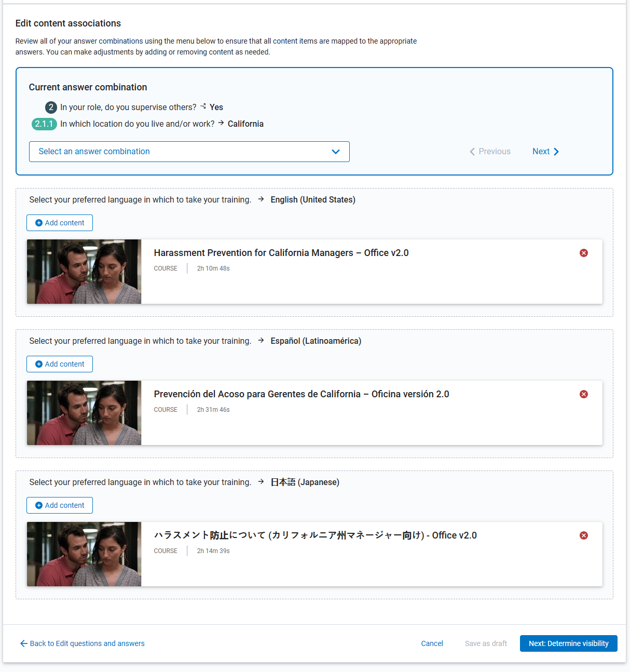This screenshot has width=630, height=672.
Task: Open Prevención del Acoso para Gerentes title
Action: point(302,394)
